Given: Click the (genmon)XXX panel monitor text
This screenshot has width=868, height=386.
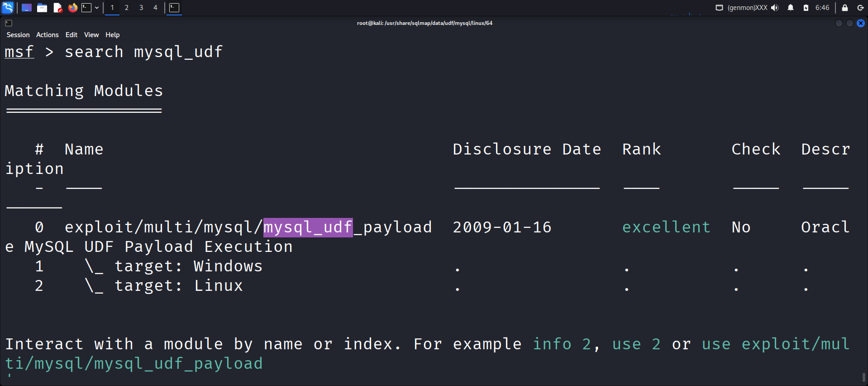Looking at the screenshot, I should coord(748,8).
